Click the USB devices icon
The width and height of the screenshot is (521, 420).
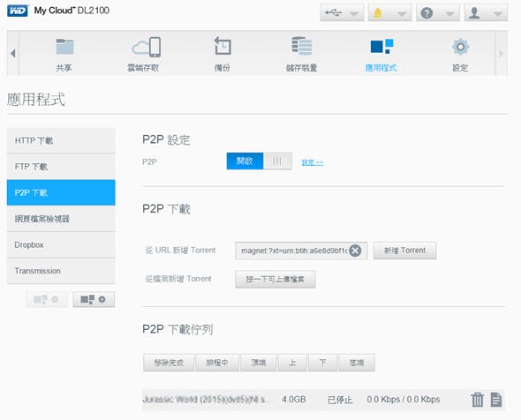333,13
